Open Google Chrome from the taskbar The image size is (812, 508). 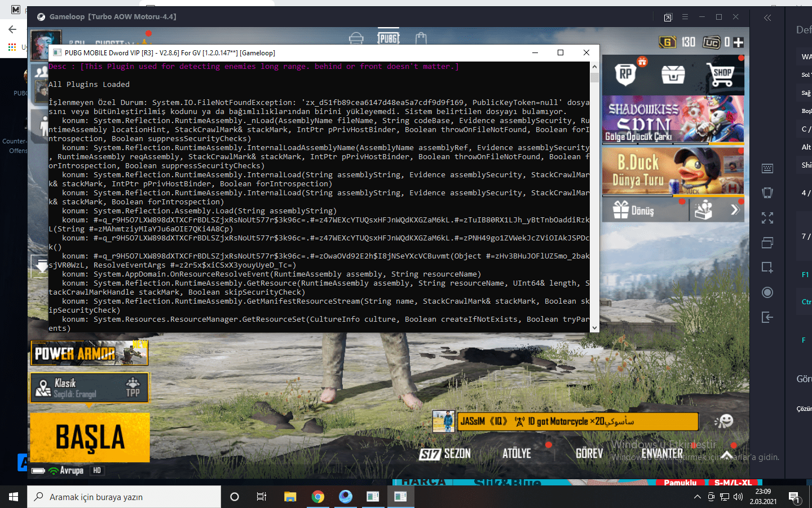(x=318, y=497)
